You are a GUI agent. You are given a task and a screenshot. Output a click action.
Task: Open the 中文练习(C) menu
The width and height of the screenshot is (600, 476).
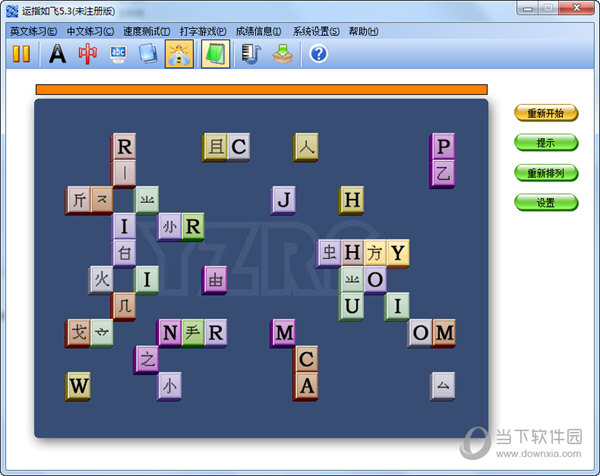point(90,31)
